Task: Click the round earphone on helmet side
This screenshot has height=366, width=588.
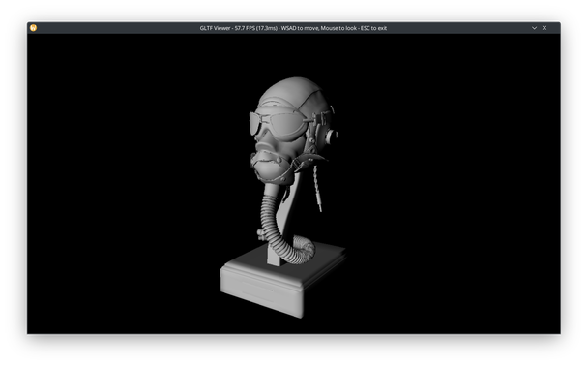Action: (331, 137)
